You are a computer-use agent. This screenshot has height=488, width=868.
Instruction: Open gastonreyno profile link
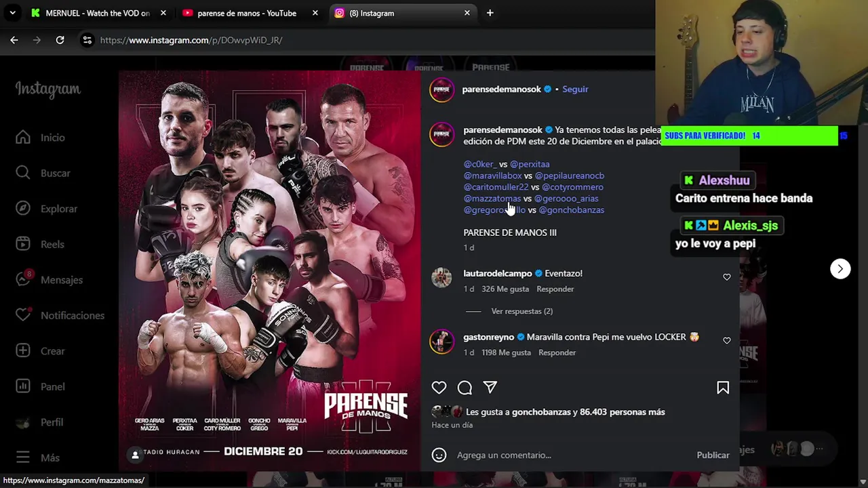(x=489, y=337)
